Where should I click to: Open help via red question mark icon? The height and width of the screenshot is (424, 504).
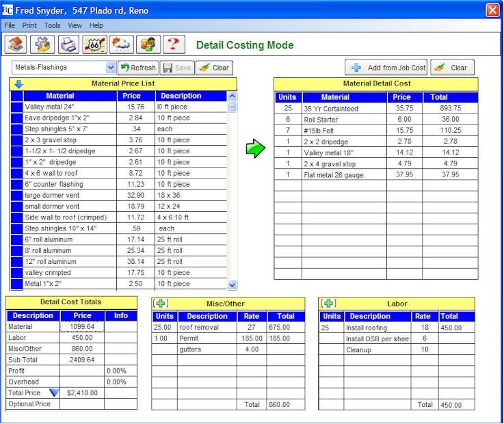(x=174, y=45)
